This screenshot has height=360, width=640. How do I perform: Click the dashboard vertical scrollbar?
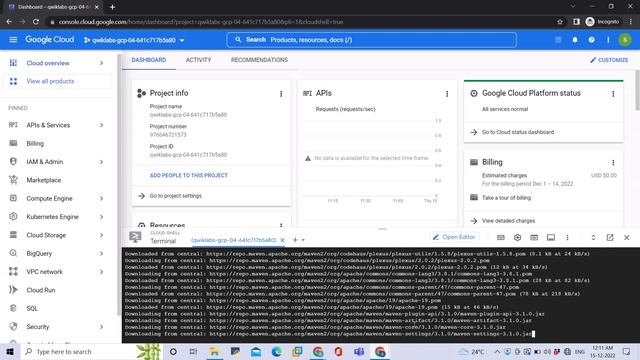click(637, 90)
